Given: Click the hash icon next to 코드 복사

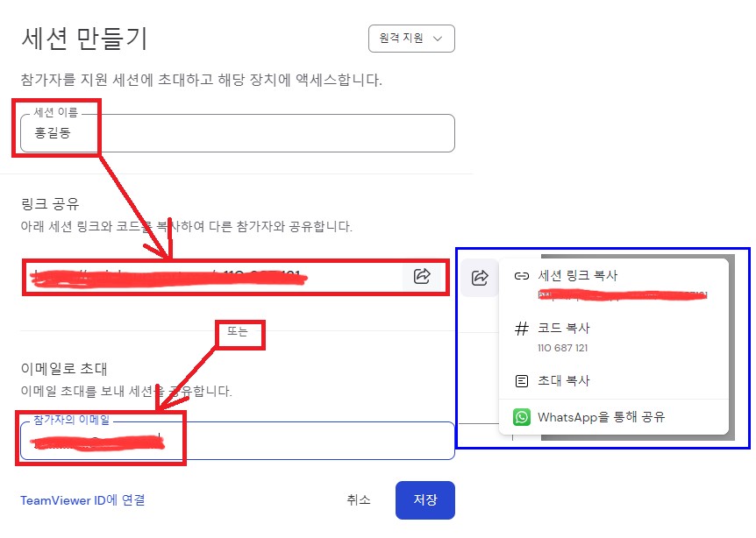Looking at the screenshot, I should 521,329.
